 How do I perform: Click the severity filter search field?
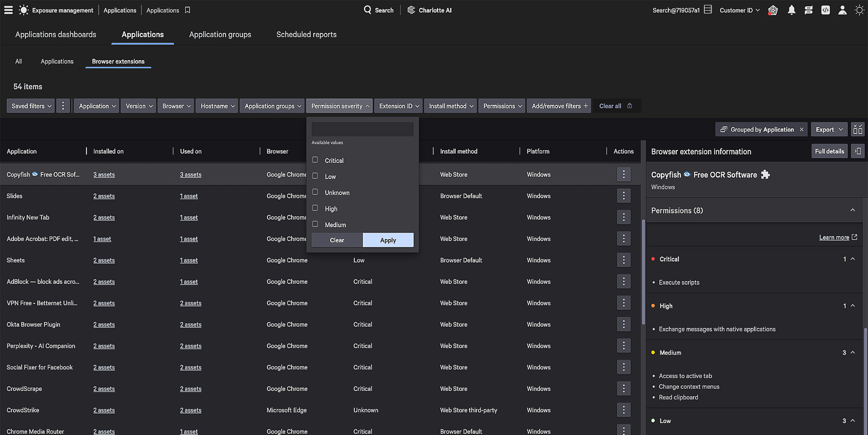coord(362,129)
